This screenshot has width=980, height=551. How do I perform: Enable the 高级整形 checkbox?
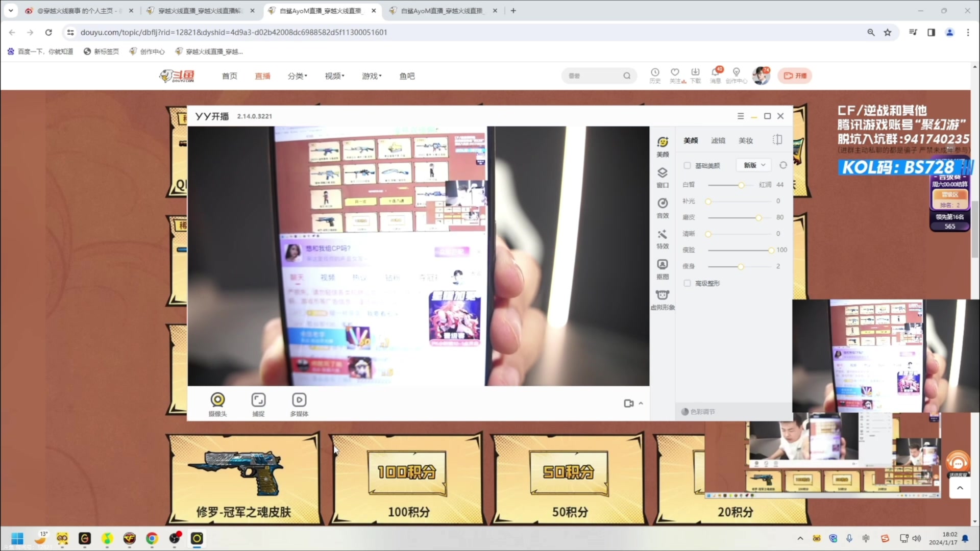click(687, 283)
